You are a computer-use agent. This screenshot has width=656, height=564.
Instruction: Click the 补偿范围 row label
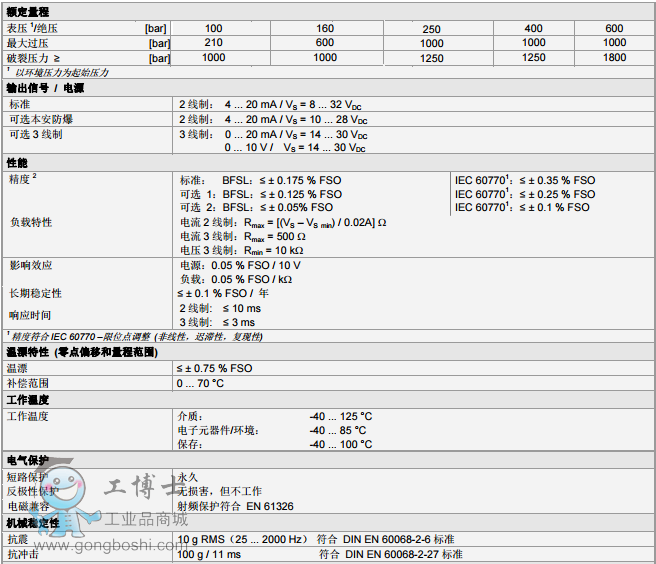coord(28,383)
